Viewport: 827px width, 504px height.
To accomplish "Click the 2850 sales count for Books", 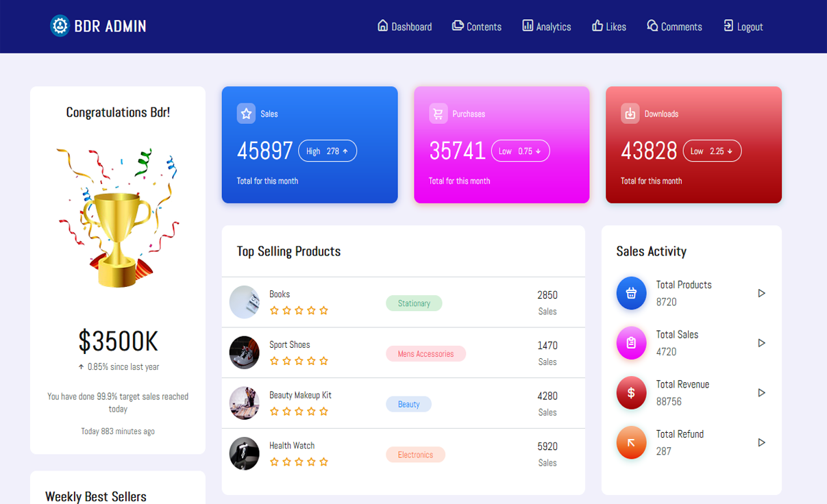I will [x=547, y=295].
